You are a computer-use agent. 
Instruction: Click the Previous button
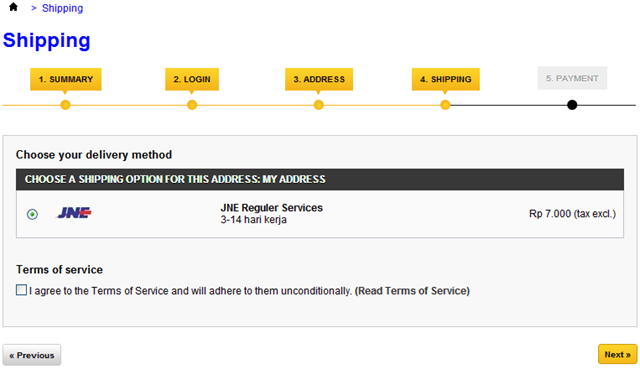click(32, 355)
